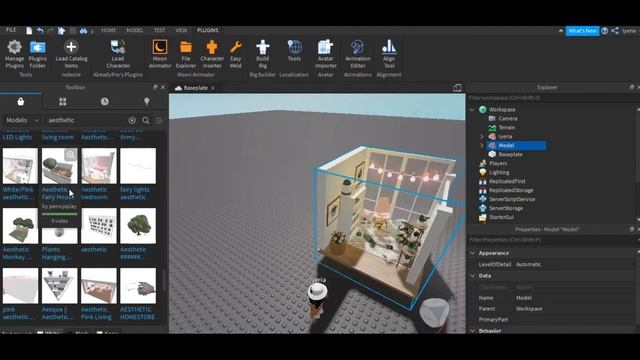Screen dimensions: 640x360
Task: Click the undo arrow
Action: (40, 31)
